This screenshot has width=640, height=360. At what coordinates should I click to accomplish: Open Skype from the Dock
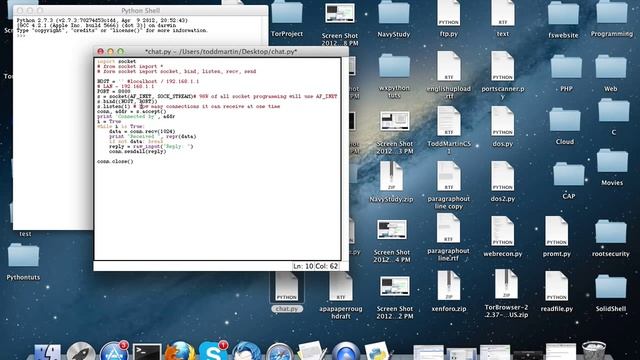pyautogui.click(x=213, y=351)
